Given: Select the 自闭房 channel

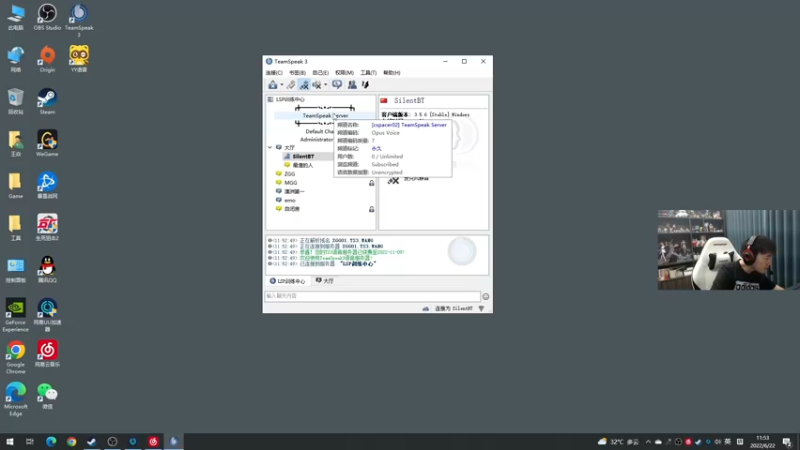Looking at the screenshot, I should (292, 209).
